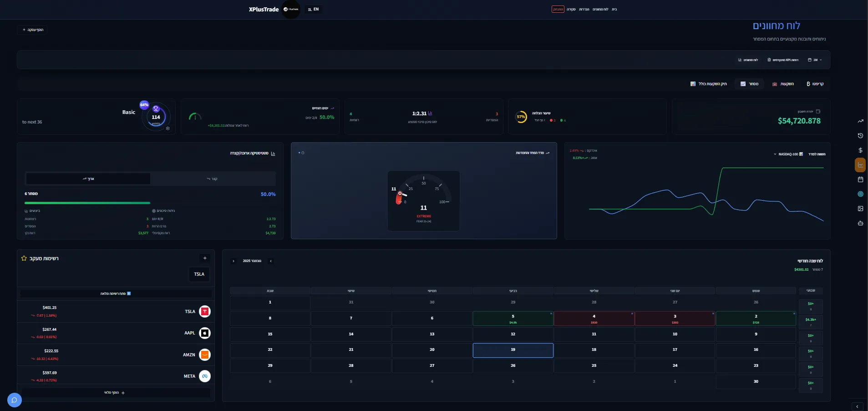868x411 pixels.
Task: Click the Add Trade button at top left
Action: 33,30
